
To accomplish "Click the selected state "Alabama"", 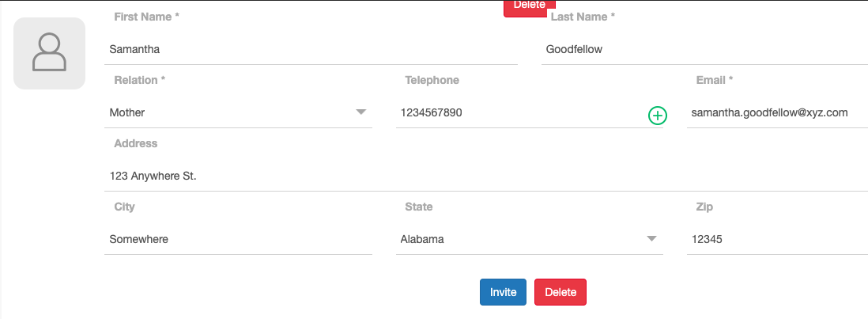I will coord(422,239).
